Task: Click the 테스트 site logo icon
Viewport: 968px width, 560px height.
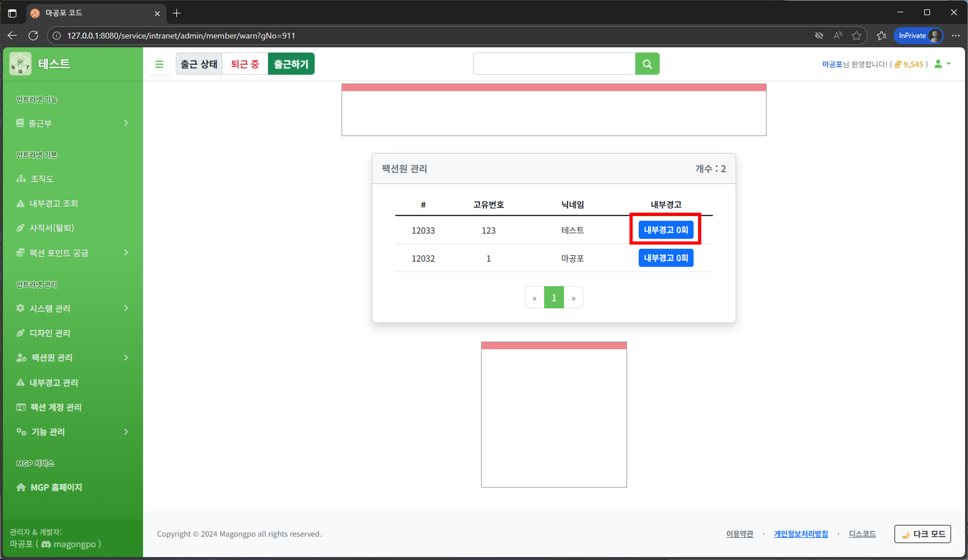Action: (20, 64)
